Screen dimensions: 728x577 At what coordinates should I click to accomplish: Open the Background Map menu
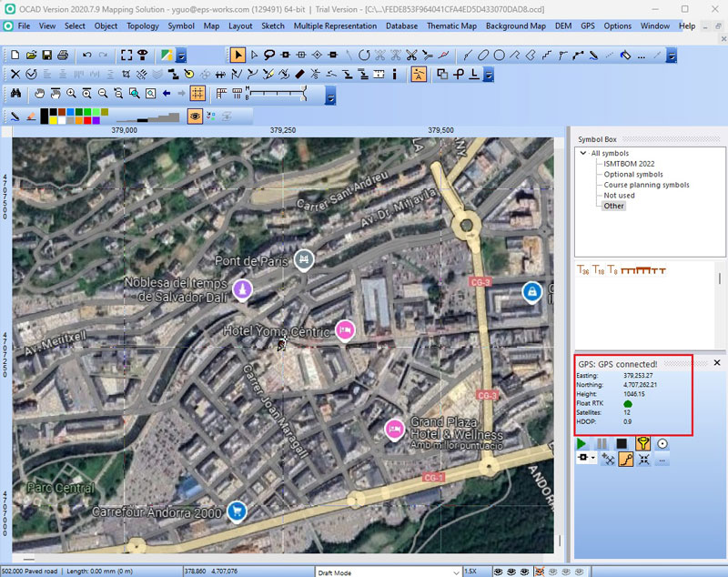(x=517, y=25)
